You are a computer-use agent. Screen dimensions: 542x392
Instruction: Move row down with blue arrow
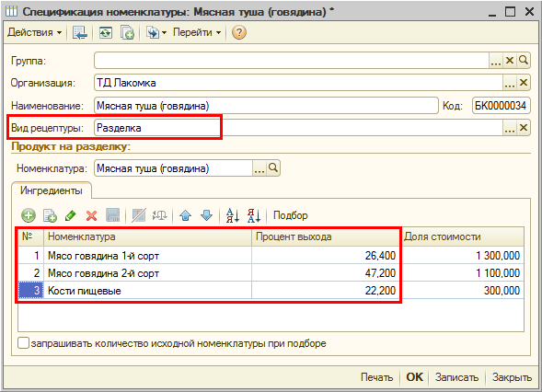click(x=207, y=215)
